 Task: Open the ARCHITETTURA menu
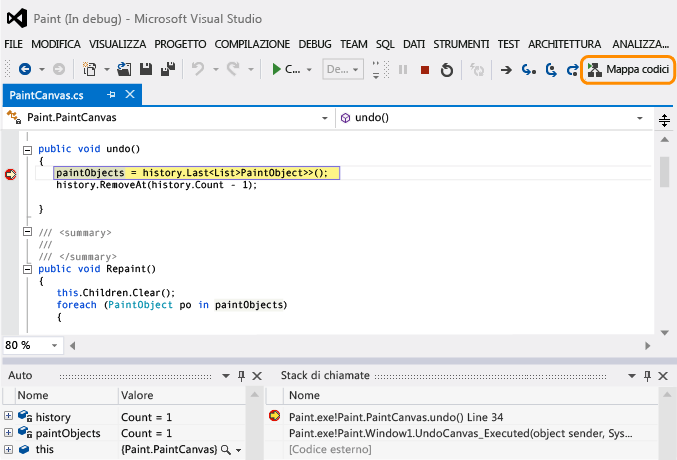[564, 44]
